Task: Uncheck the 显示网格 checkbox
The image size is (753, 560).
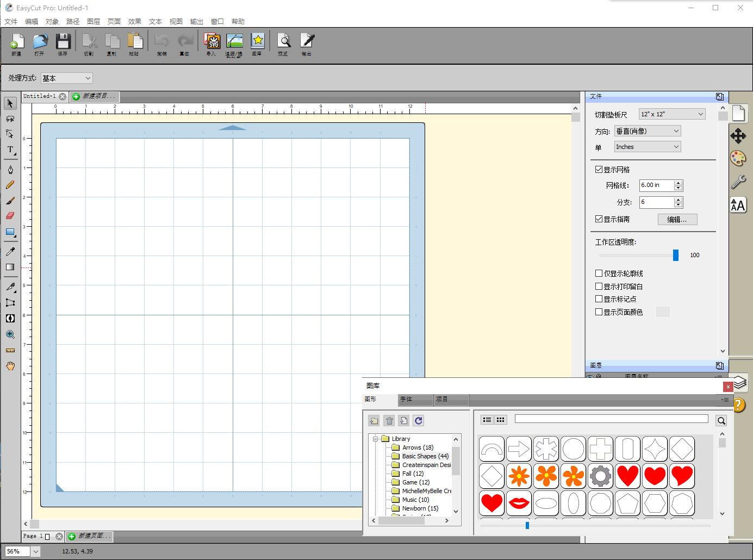Action: click(x=599, y=170)
